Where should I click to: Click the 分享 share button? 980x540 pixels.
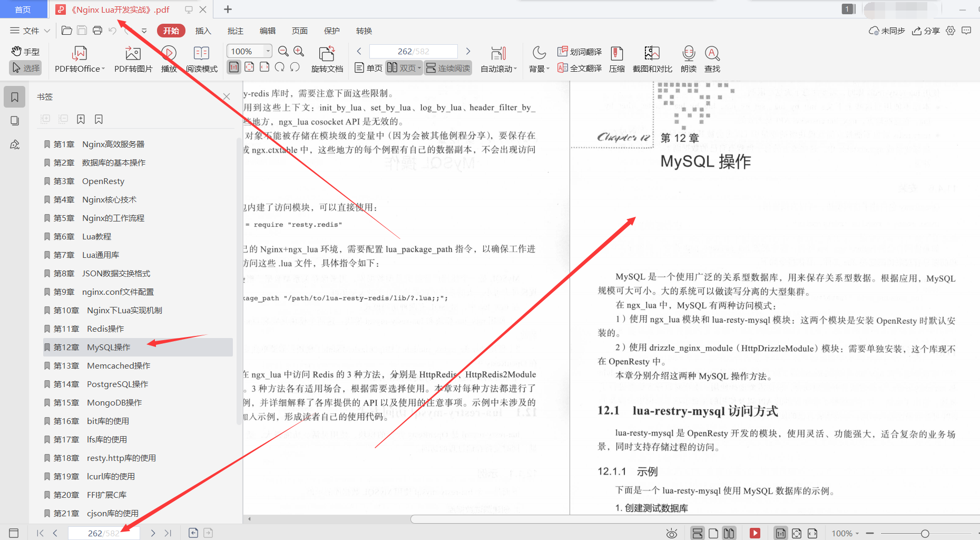click(926, 31)
